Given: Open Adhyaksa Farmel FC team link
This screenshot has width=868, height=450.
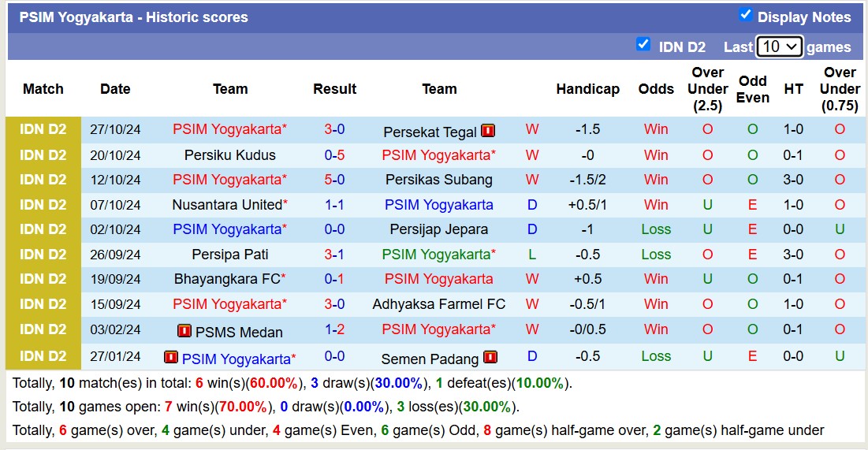Looking at the screenshot, I should coord(439,304).
